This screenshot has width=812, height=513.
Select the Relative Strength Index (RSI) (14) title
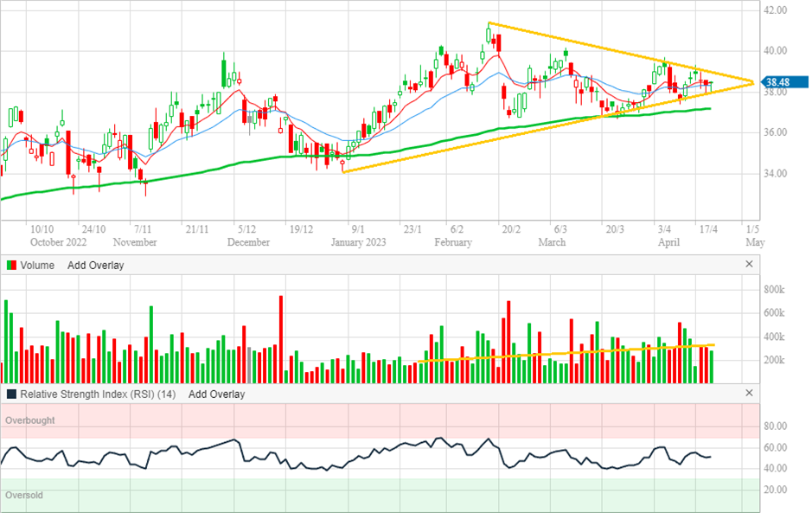click(98, 394)
